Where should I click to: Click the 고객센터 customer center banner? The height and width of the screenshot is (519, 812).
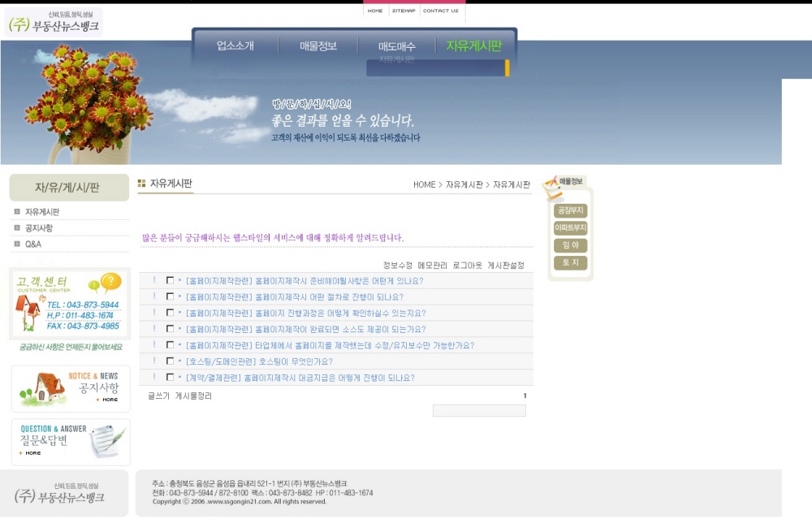[x=70, y=304]
